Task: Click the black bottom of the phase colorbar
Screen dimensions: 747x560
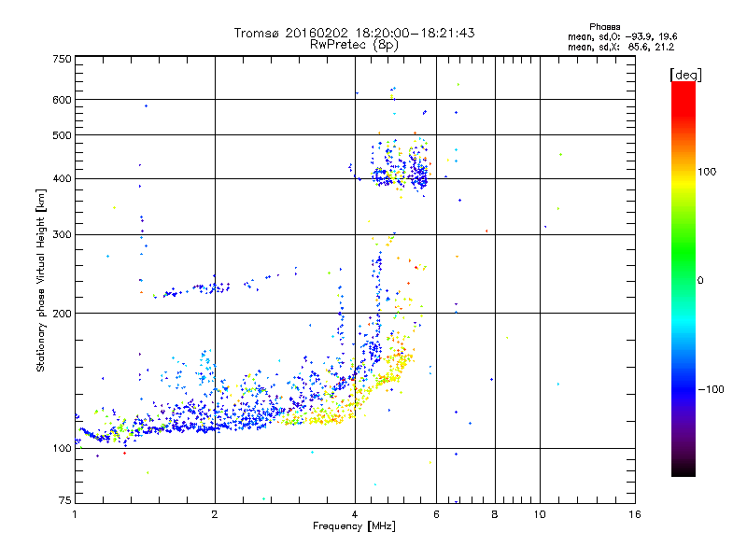Action: [684, 469]
